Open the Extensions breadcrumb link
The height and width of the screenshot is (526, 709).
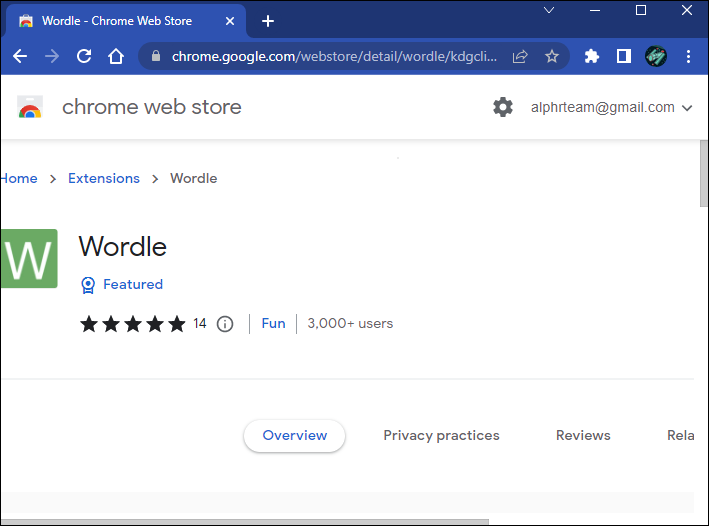[x=104, y=178]
